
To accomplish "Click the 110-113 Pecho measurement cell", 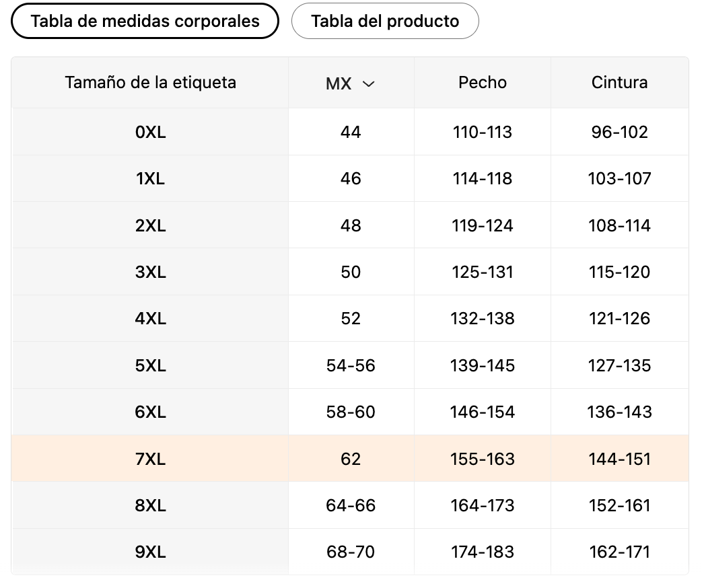I will click(483, 132).
